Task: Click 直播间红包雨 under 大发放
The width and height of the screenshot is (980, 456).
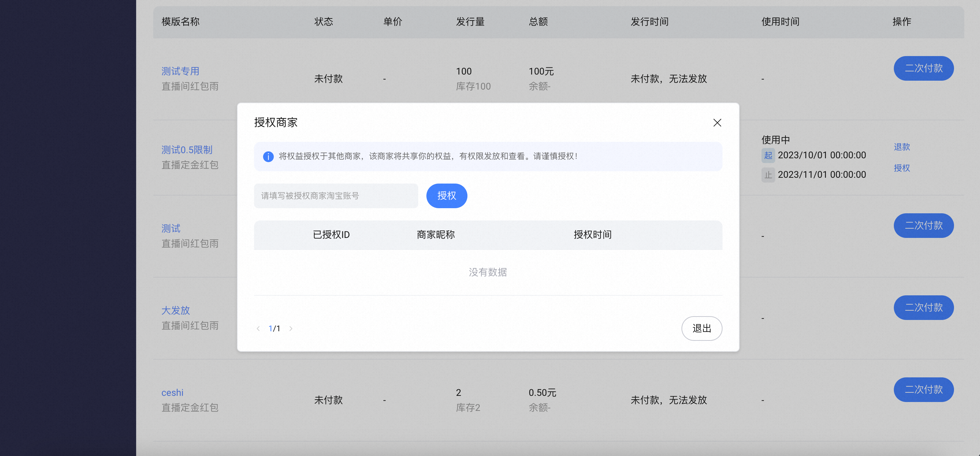Action: [x=190, y=325]
